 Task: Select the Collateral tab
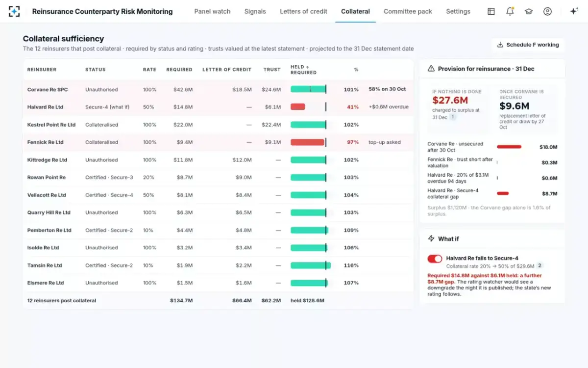coord(355,11)
